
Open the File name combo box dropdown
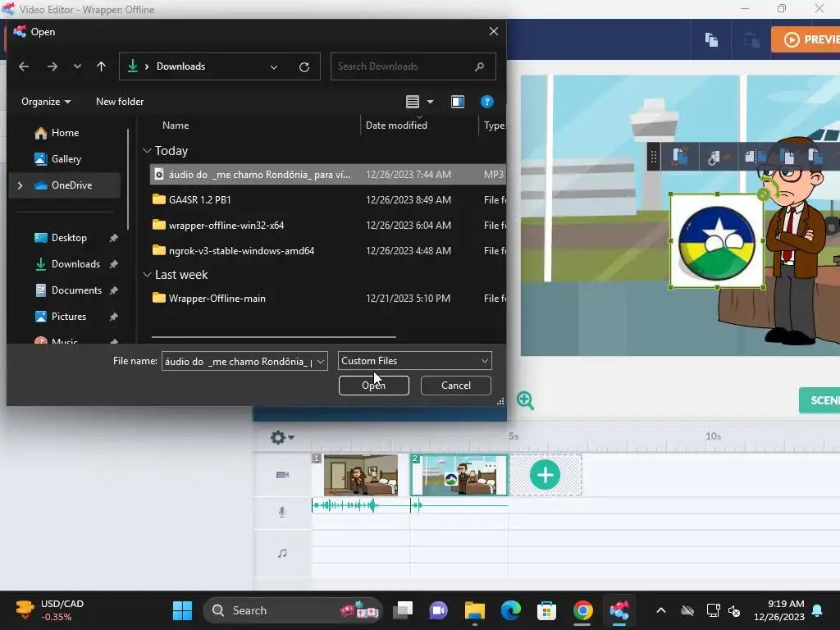(321, 362)
